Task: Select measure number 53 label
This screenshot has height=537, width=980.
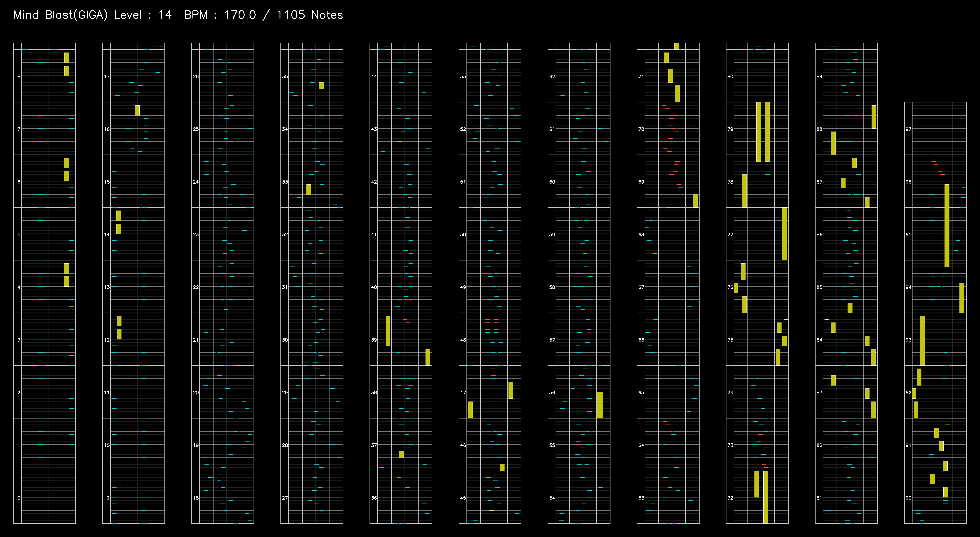Action: pos(463,76)
